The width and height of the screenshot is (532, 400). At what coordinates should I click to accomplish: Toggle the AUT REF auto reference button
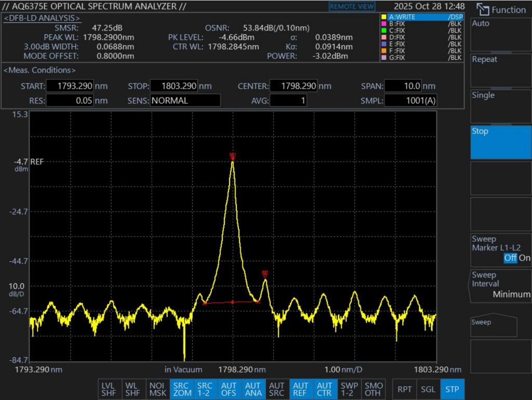click(301, 389)
